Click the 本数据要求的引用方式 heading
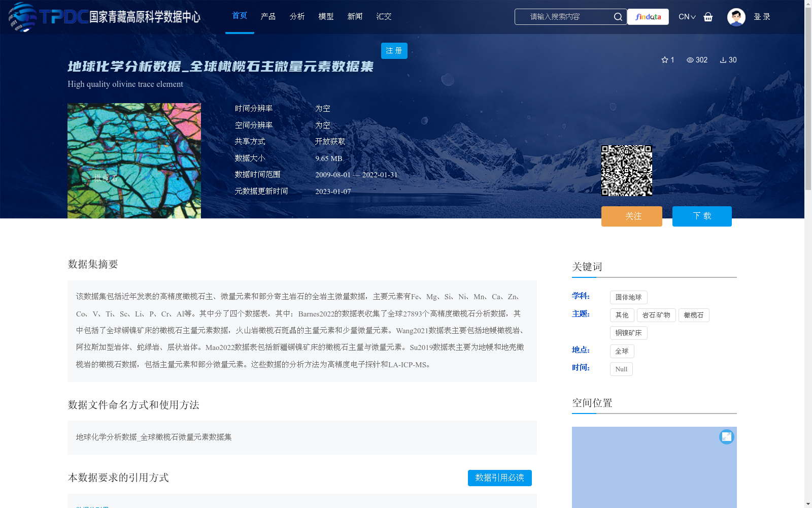Viewport: 812px width, 508px height. pos(118,478)
